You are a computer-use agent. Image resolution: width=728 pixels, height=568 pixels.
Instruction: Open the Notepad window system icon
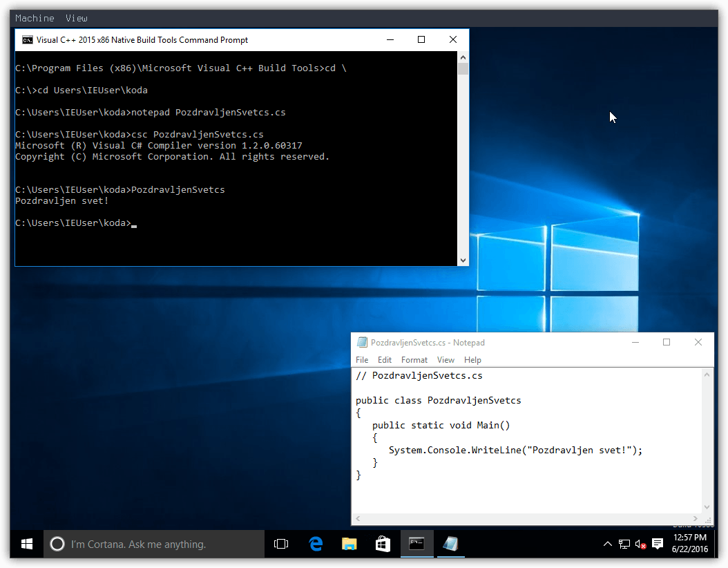tap(362, 342)
